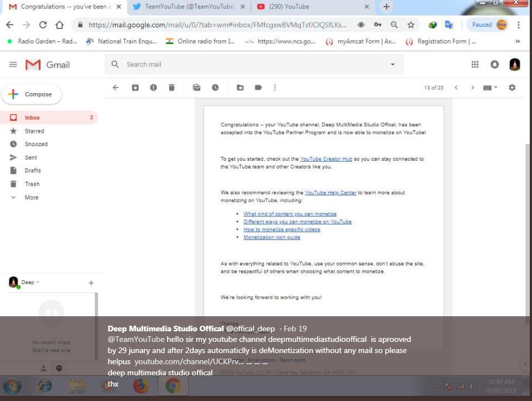Delete this email with trash icon
Image resolution: width=532 pixels, height=401 pixels.
(172, 88)
